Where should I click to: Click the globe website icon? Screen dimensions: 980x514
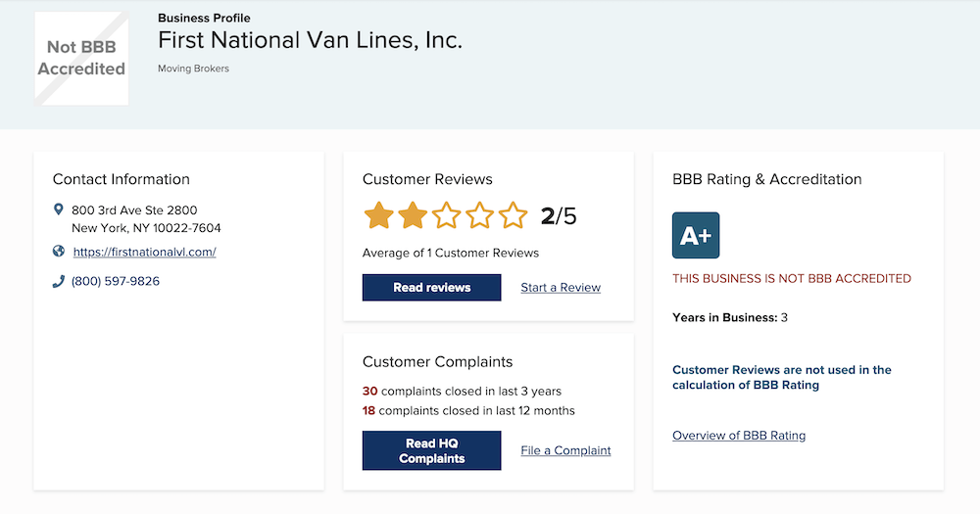(58, 251)
